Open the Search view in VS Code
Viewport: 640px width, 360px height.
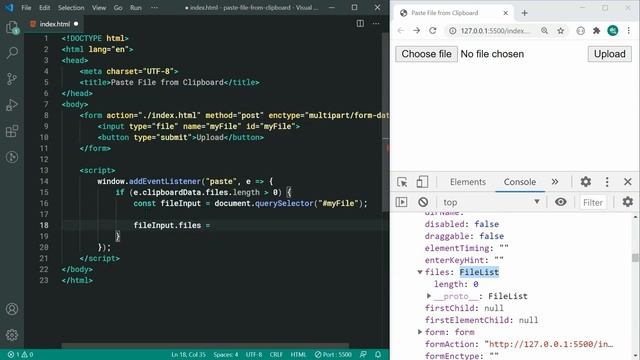pyautogui.click(x=12, y=53)
